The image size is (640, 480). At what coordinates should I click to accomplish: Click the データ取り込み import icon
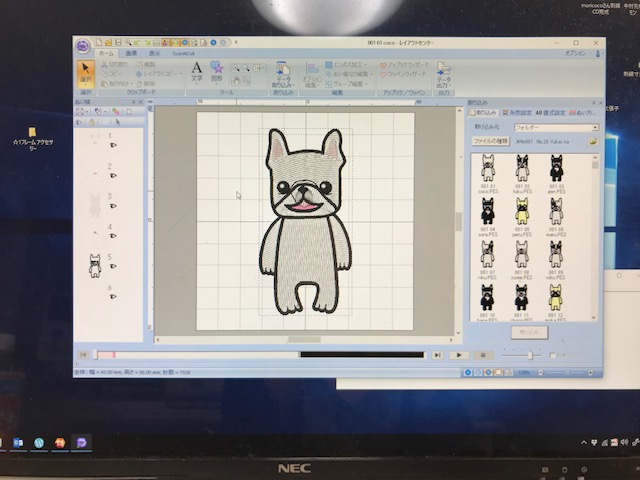(x=282, y=74)
